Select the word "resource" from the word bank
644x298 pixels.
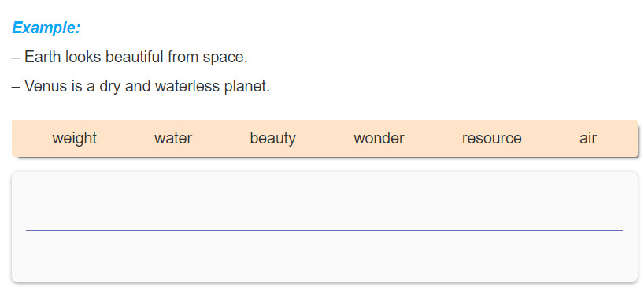[491, 138]
